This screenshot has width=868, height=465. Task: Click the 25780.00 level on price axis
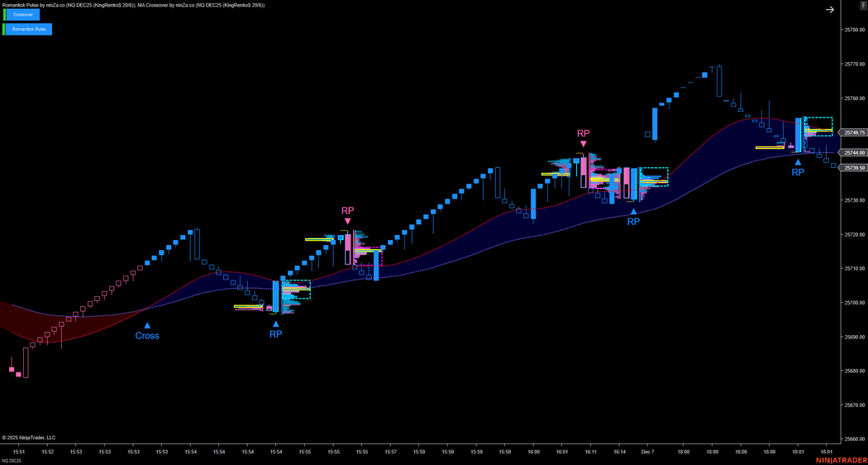click(854, 30)
